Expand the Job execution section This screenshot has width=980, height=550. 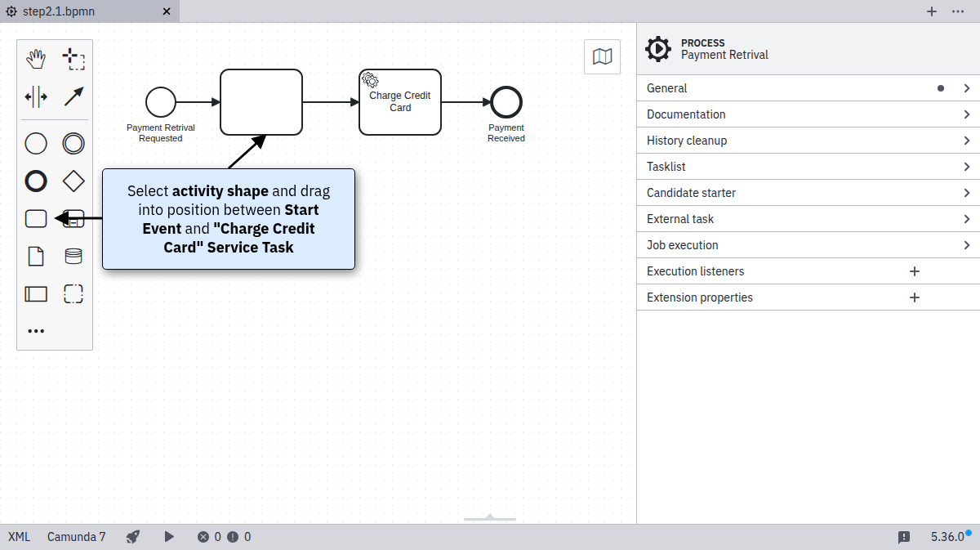point(808,245)
